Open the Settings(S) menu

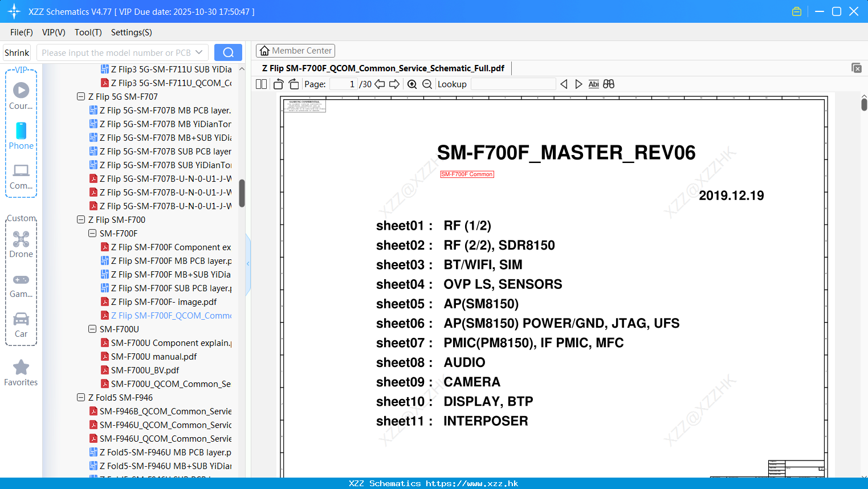coord(132,32)
